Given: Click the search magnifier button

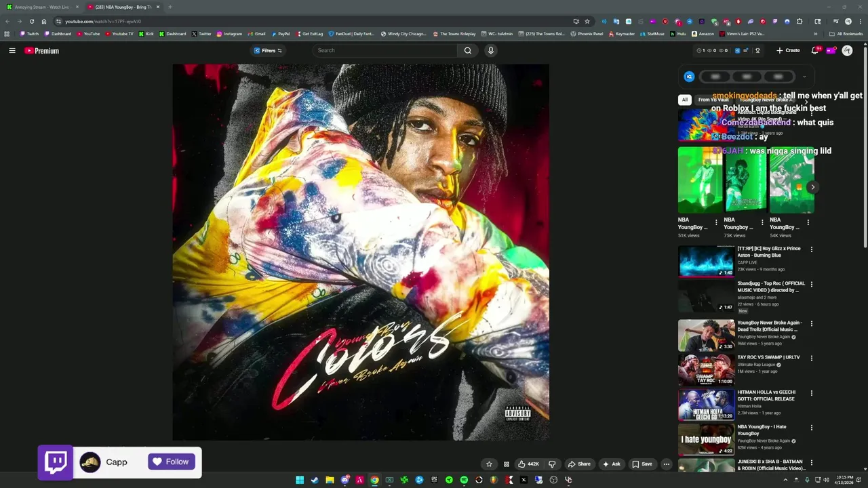Looking at the screenshot, I should (x=468, y=50).
